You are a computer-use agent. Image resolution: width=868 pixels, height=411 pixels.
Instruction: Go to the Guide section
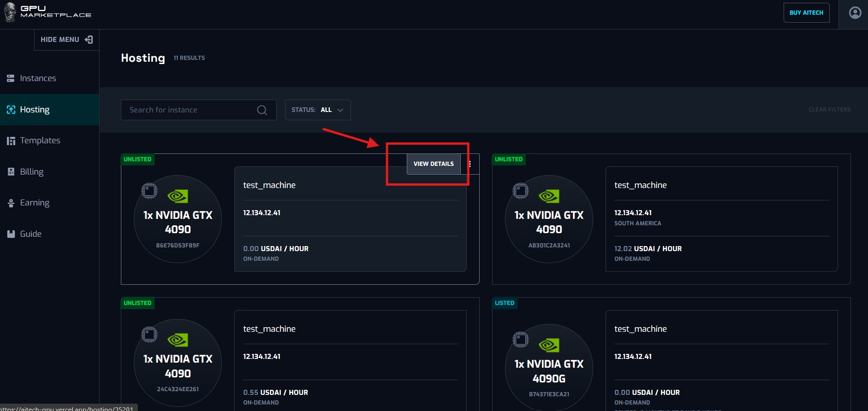point(30,234)
